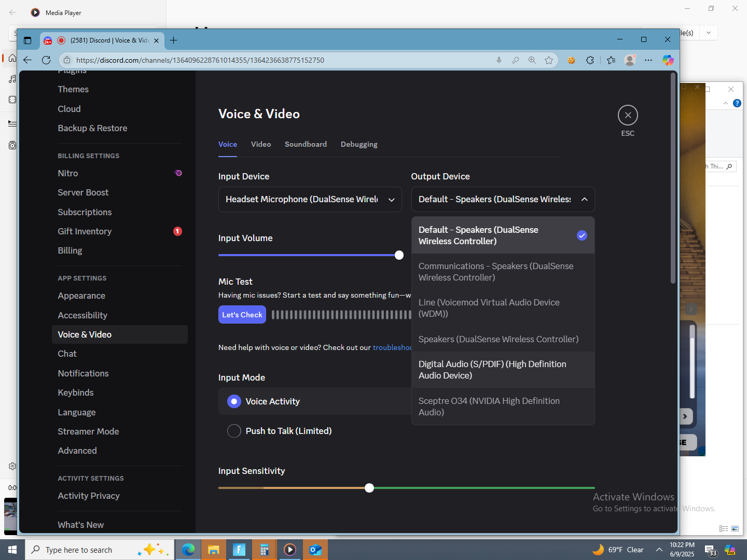The height and width of the screenshot is (560, 747).
Task: Open Keybinds settings
Action: [120, 393]
